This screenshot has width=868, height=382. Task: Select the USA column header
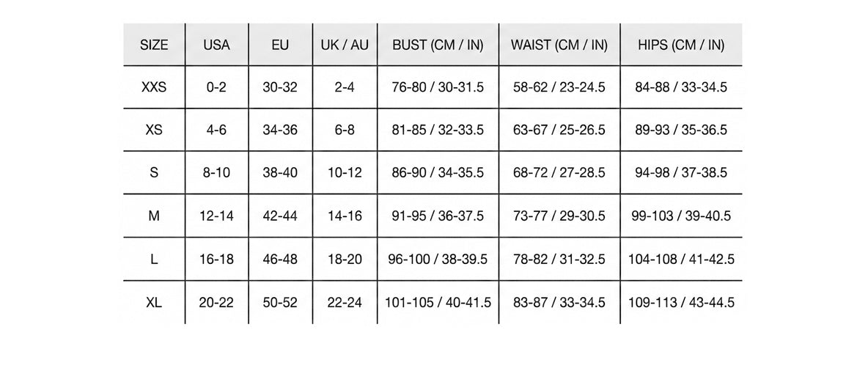pos(216,45)
